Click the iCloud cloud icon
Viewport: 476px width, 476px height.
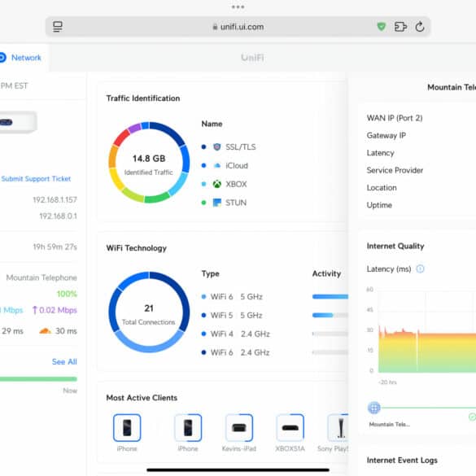point(216,165)
